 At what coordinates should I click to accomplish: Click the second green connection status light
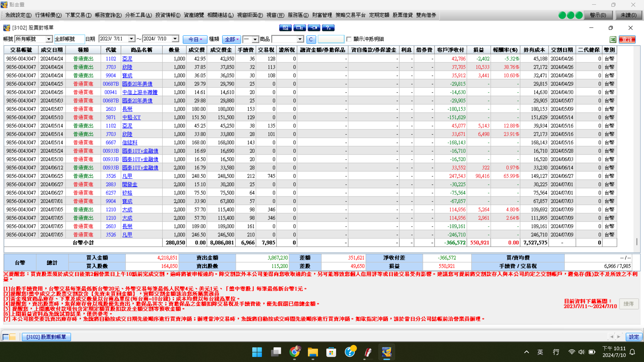click(571, 15)
